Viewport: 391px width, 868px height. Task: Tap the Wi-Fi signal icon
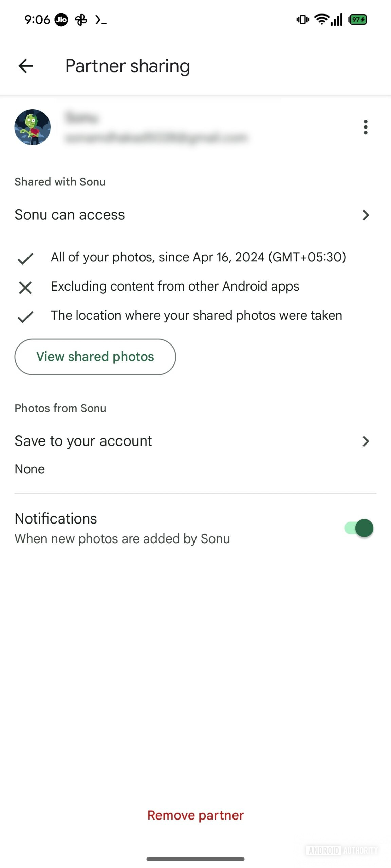(x=321, y=19)
